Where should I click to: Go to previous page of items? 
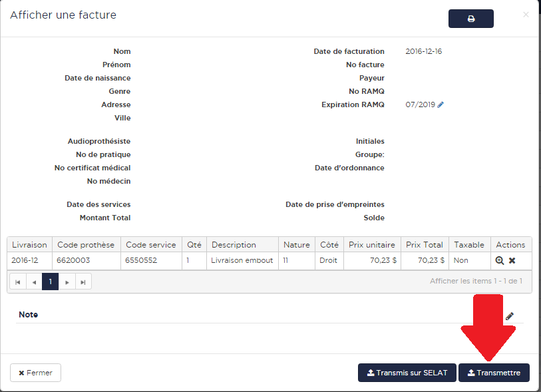coord(34,282)
